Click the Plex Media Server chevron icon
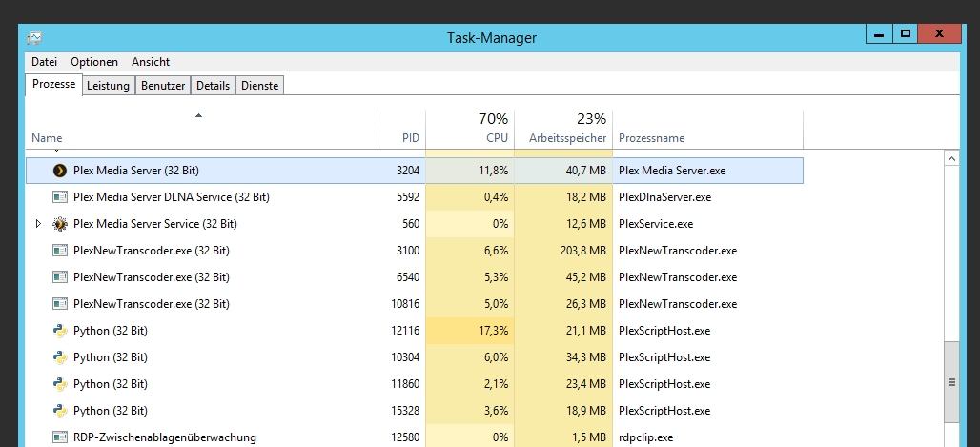 [x=59, y=171]
